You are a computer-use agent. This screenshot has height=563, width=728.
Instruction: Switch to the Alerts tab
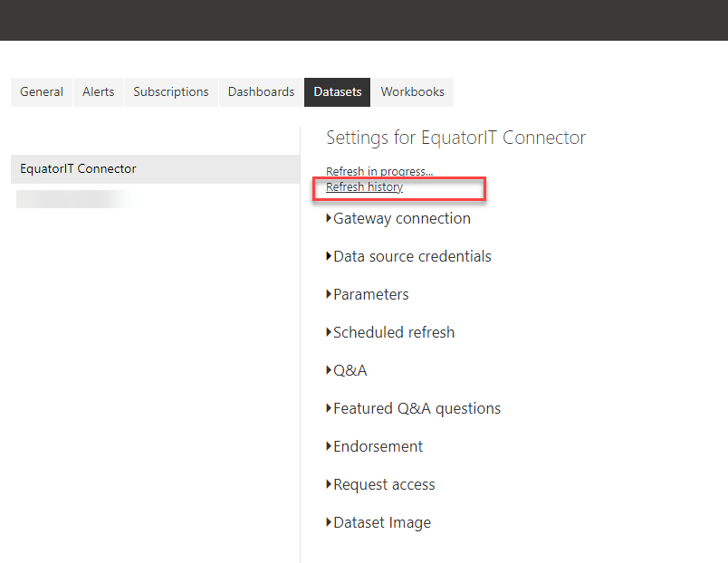[99, 91]
